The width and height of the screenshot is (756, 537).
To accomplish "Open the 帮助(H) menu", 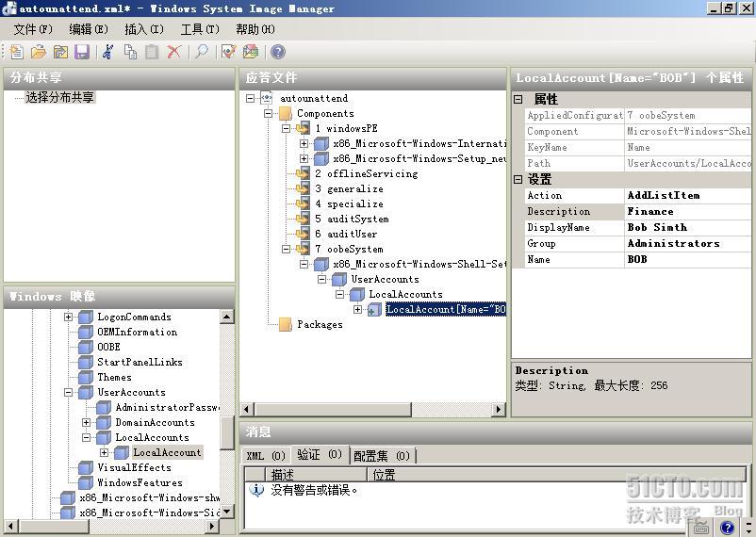I will tap(255, 29).
